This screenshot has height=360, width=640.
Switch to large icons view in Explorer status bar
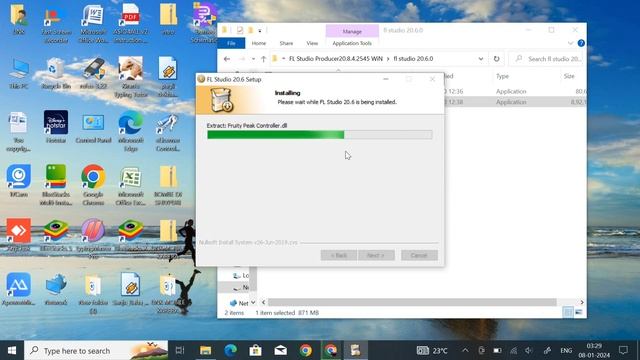(x=579, y=312)
